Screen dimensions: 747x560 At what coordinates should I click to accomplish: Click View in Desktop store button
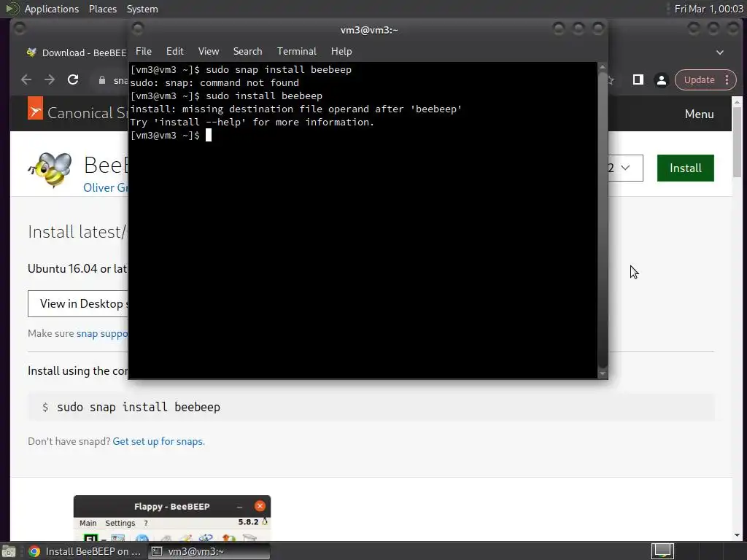pos(79,304)
